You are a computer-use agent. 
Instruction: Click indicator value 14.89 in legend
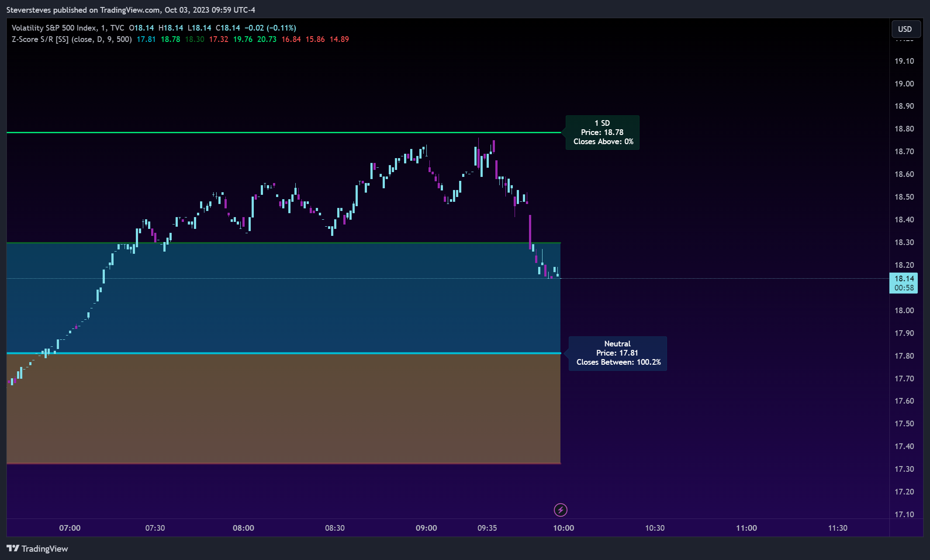339,39
